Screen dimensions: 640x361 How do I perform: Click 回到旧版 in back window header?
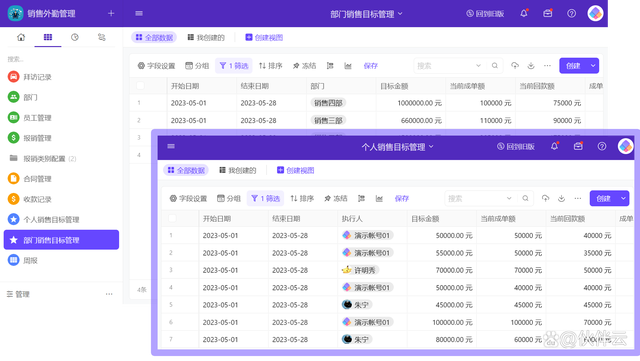click(x=485, y=13)
